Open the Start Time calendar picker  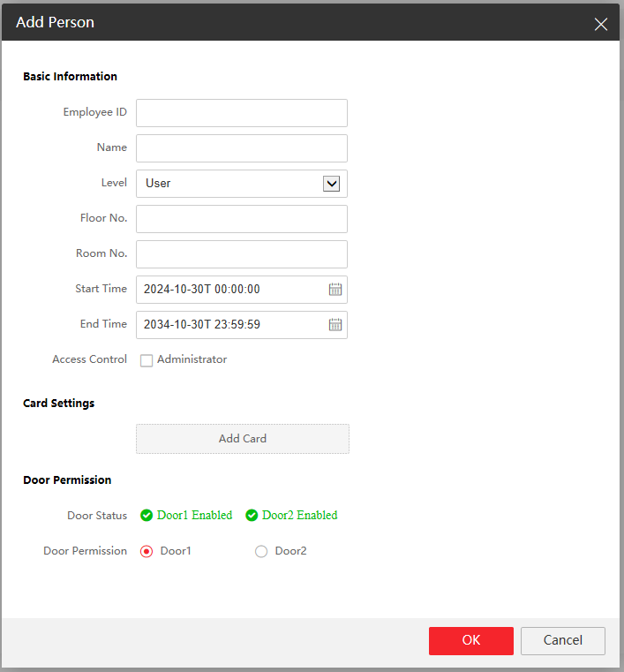point(335,290)
